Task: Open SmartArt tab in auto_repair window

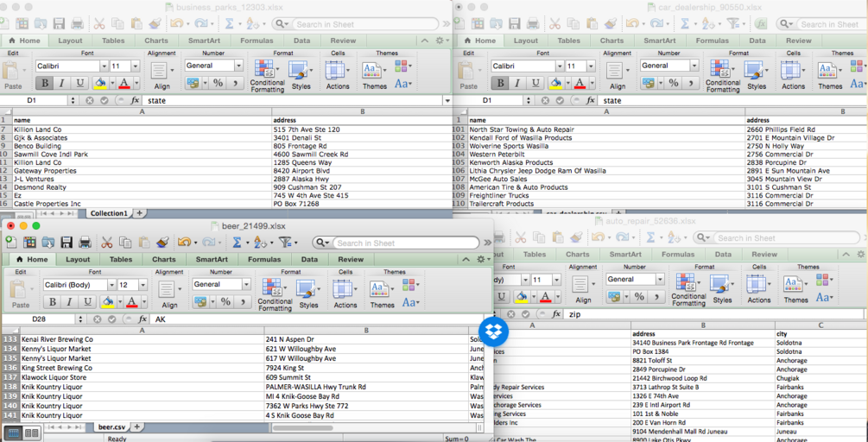Action: (626, 255)
